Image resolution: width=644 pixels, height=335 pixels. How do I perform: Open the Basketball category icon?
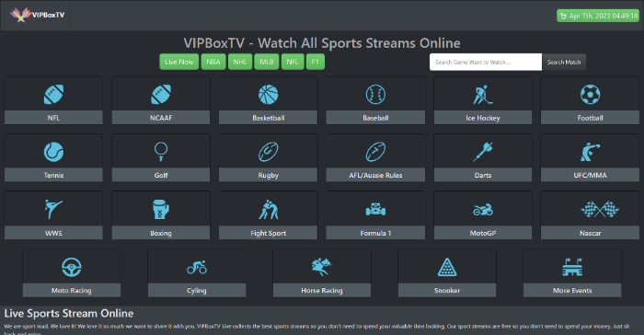(269, 95)
